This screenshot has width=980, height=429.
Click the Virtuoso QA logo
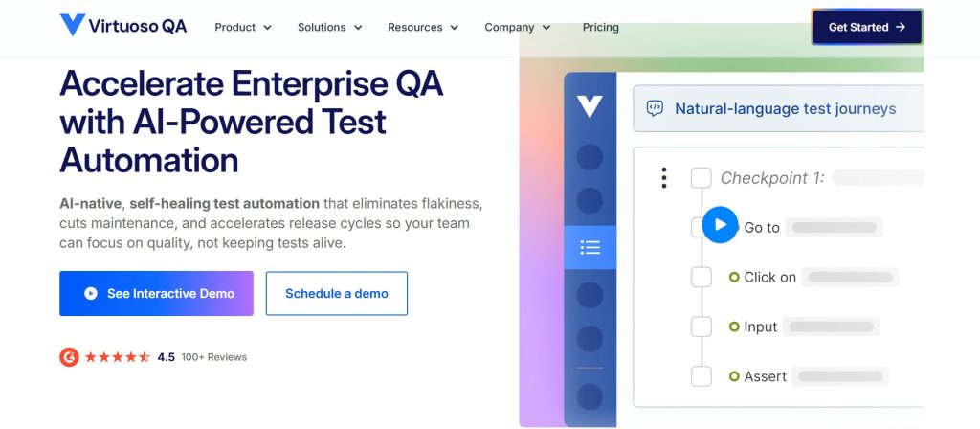tap(123, 26)
